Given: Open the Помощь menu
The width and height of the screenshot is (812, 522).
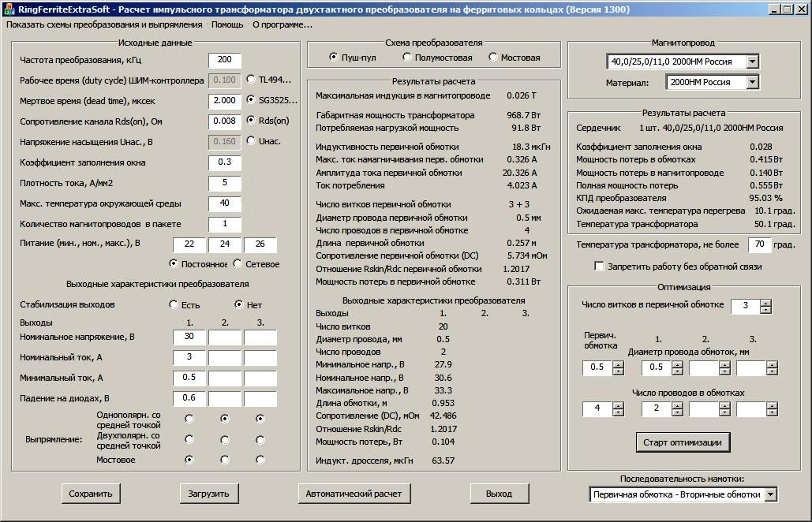Looking at the screenshot, I should click(227, 24).
